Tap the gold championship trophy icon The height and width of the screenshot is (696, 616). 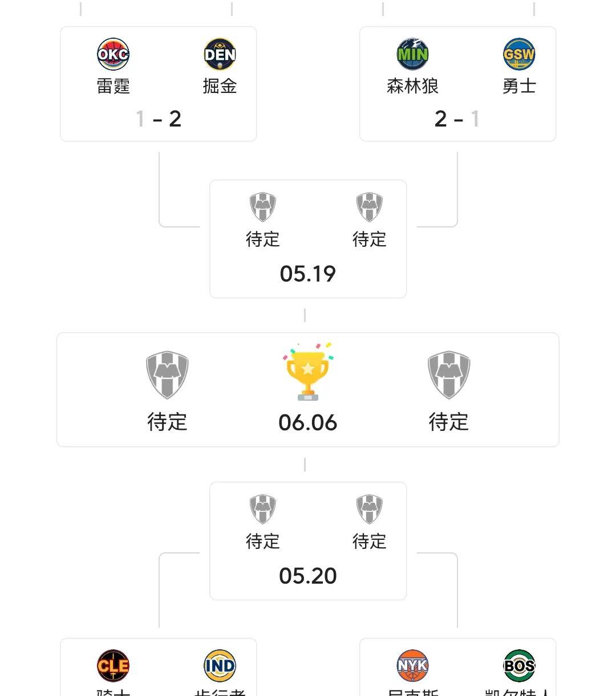(x=308, y=372)
